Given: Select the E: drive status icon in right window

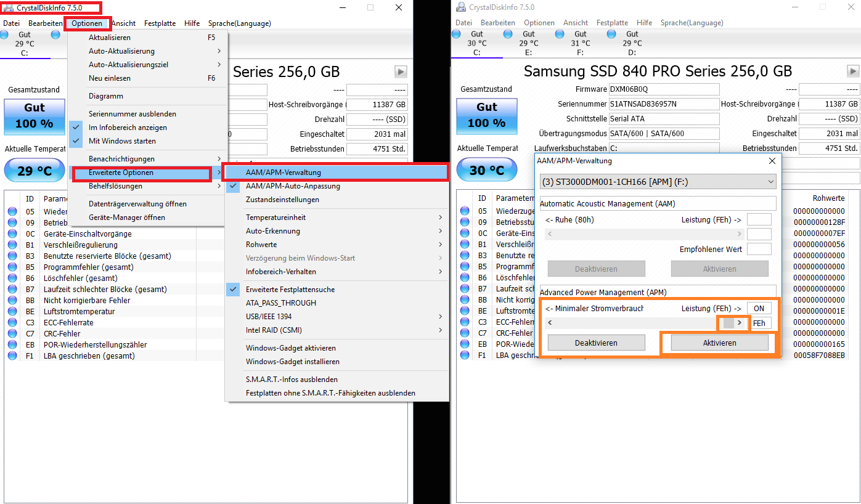Looking at the screenshot, I should pyautogui.click(x=507, y=35).
